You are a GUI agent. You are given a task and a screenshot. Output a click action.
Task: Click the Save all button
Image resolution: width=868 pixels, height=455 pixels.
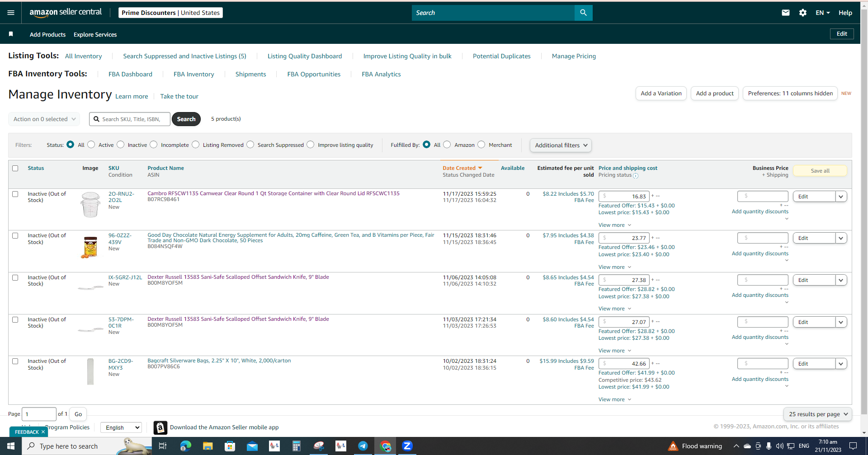click(x=820, y=171)
